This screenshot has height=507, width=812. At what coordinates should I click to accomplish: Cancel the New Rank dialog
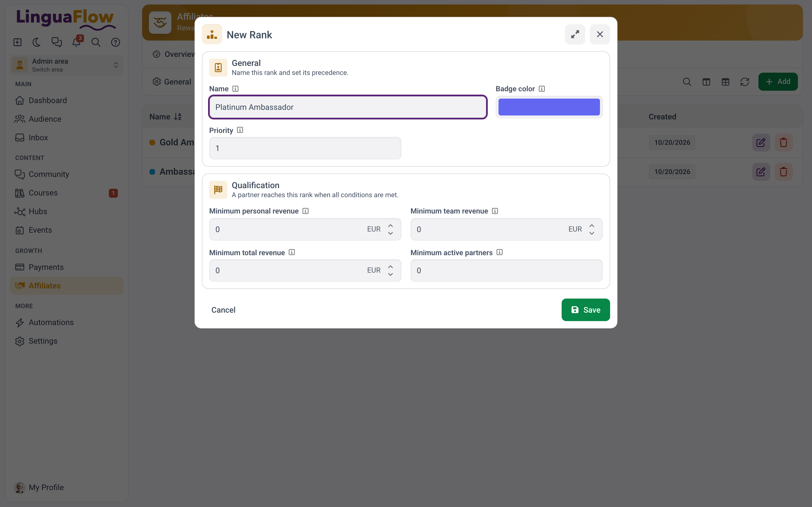(x=223, y=310)
